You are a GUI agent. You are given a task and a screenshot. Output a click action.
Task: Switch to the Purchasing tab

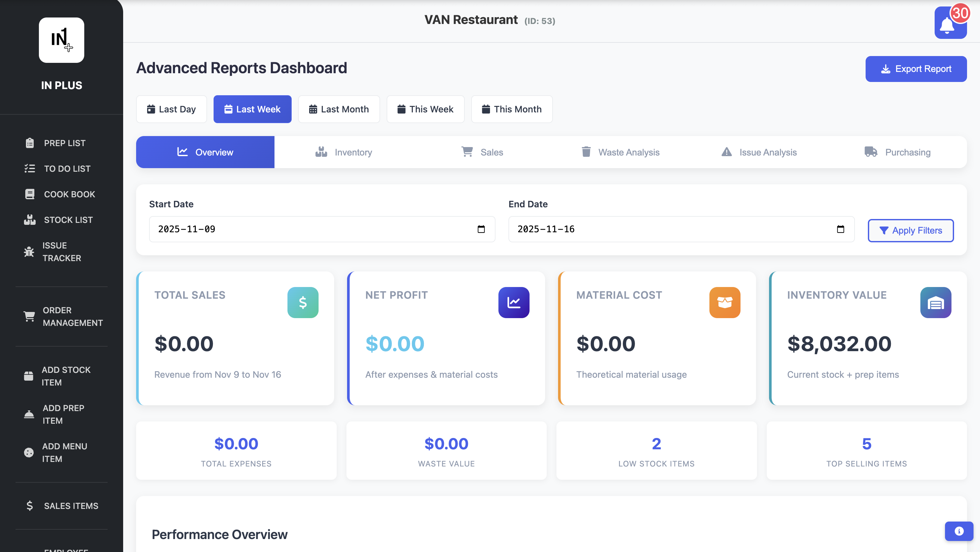click(x=898, y=152)
